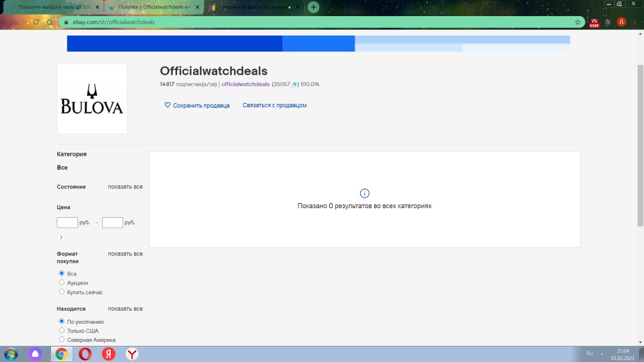Viewport: 644px width, 362px height.
Task: Click 'Сохранить продавца' link
Action: tap(197, 106)
